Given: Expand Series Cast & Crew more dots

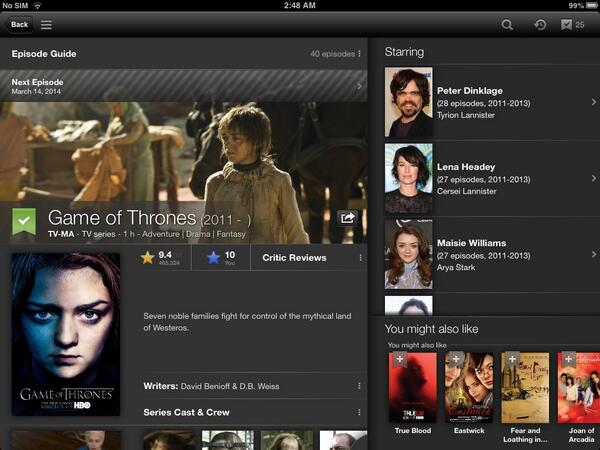Looking at the screenshot, I should click(359, 412).
